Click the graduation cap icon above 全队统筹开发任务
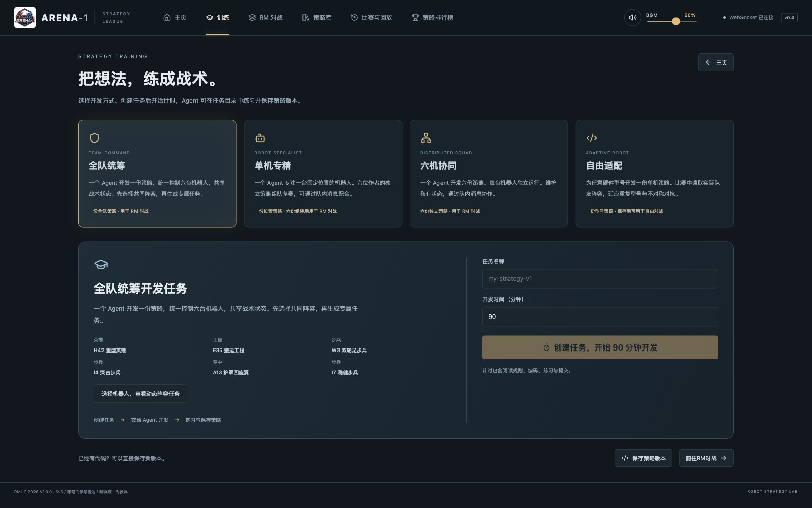The height and width of the screenshot is (508, 812). pos(101,264)
